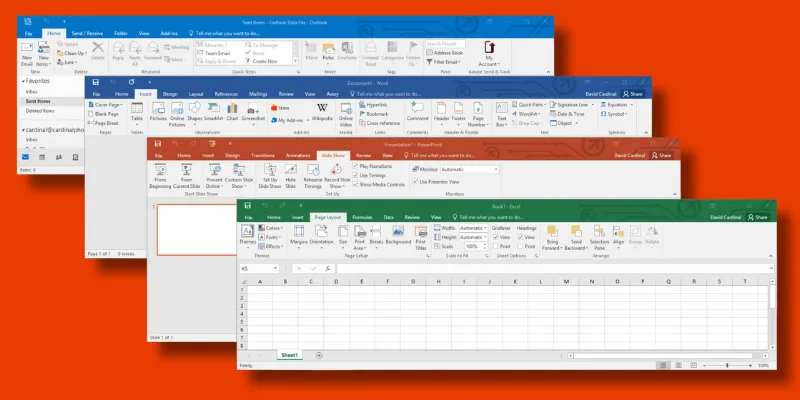
Task: Insert Comment icon in Word ribbon
Action: point(417,108)
